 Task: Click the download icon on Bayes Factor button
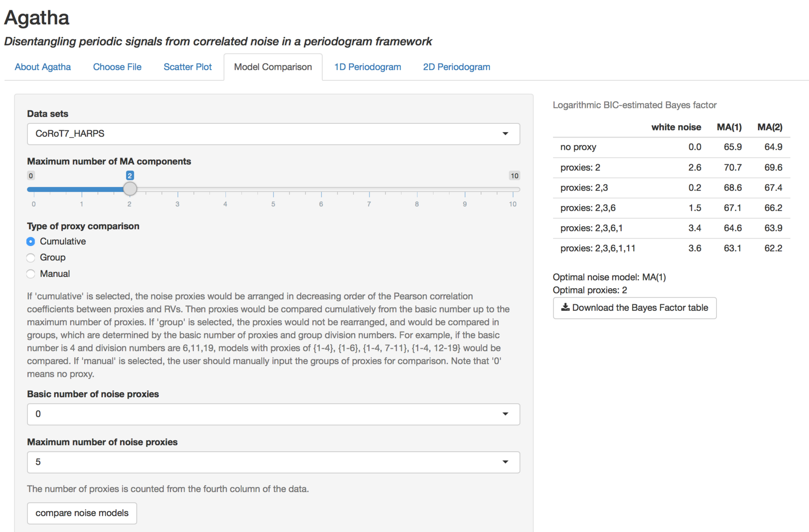(565, 307)
